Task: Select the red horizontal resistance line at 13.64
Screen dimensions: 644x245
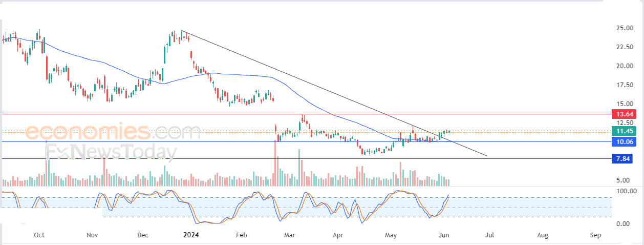Action: 306,114
